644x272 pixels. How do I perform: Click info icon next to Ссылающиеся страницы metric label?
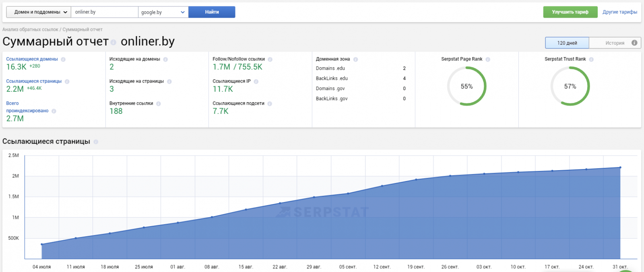(x=67, y=81)
